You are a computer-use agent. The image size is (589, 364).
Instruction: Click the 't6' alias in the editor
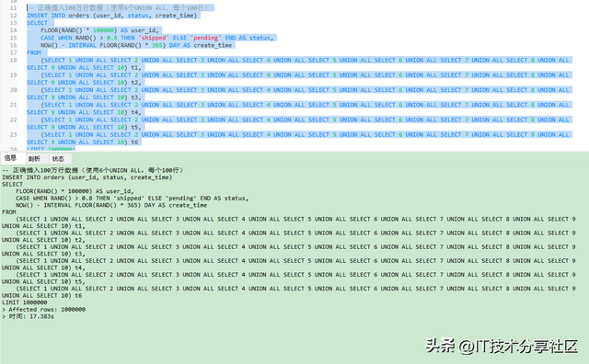coord(134,142)
